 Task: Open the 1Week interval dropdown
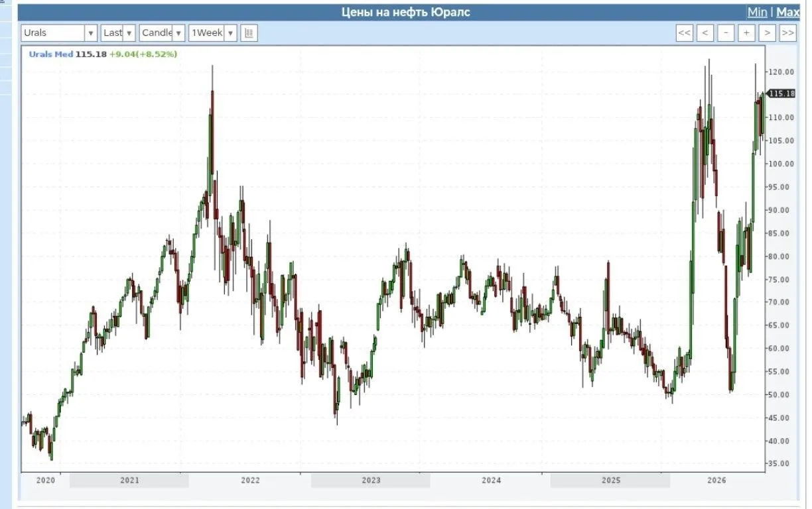212,32
